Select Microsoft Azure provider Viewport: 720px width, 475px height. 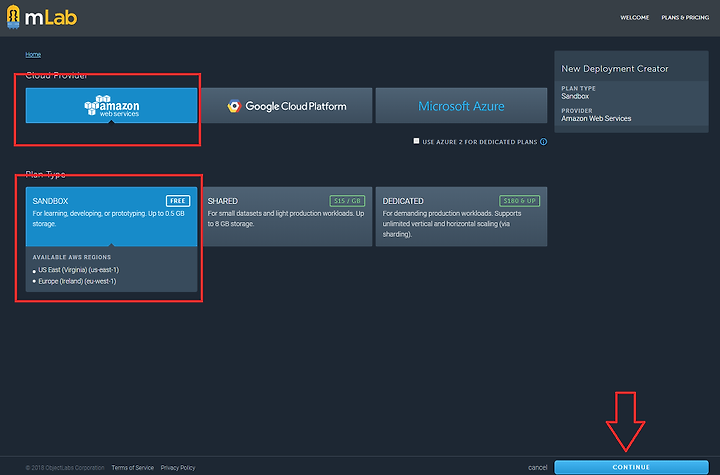point(461,106)
